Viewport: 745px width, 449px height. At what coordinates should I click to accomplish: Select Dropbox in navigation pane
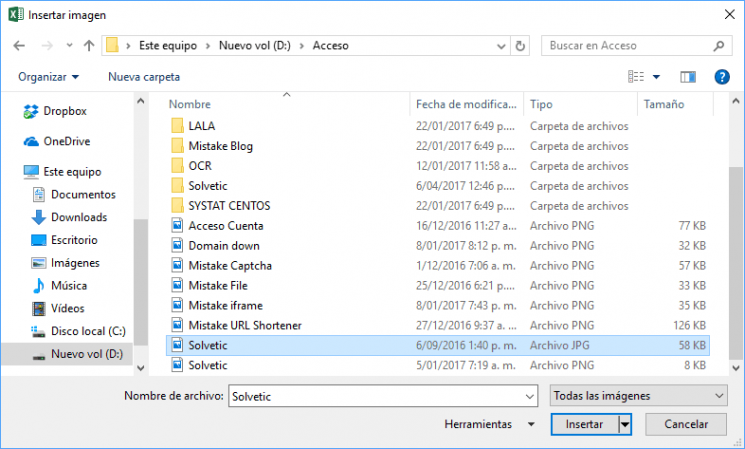[x=55, y=111]
